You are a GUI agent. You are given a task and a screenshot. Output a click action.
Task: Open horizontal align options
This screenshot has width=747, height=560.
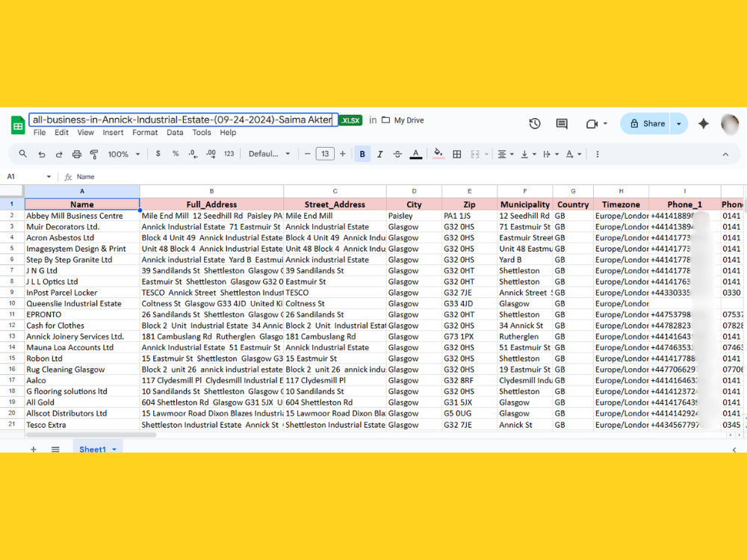[505, 154]
